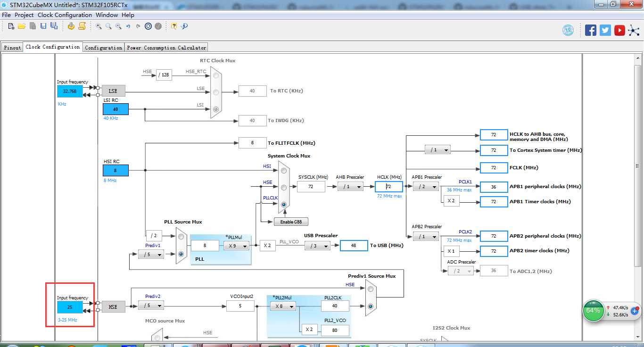Switch to the Pinout tab
644x347 pixels.
pos(13,48)
